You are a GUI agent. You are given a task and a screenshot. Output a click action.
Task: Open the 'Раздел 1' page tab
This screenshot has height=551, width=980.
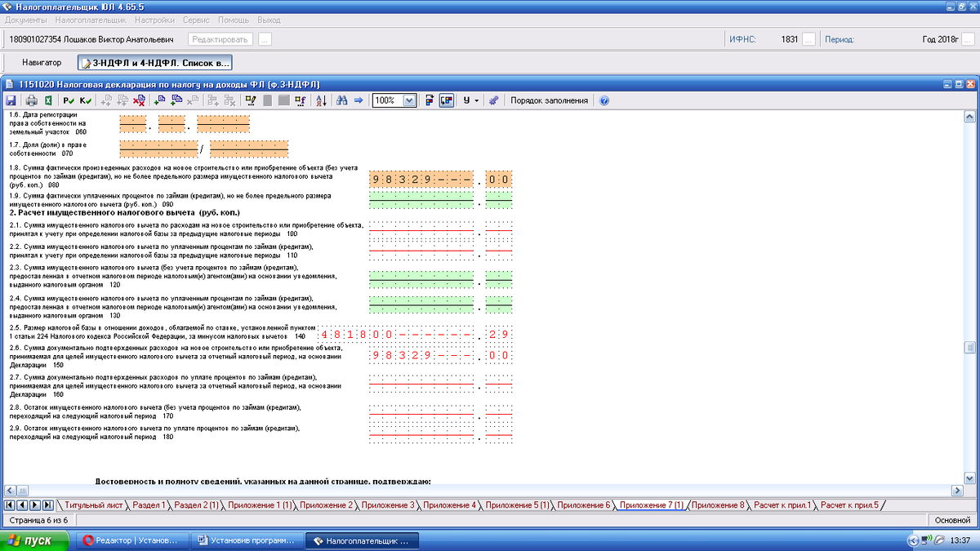[149, 505]
